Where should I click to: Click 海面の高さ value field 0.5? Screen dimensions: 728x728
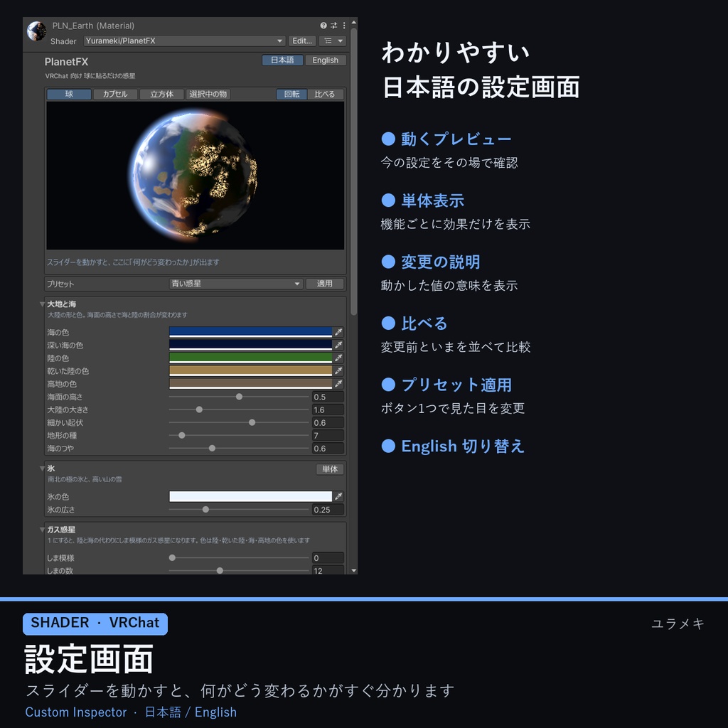[328, 397]
